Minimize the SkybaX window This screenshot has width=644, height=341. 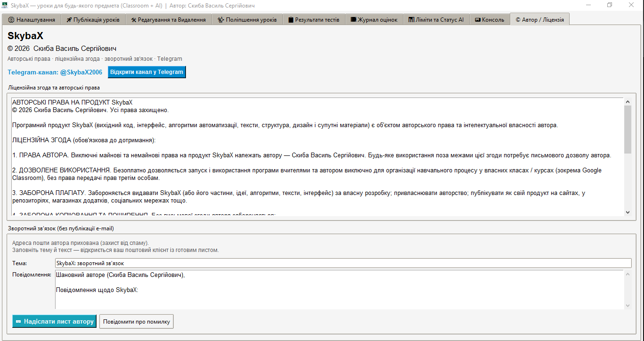[x=588, y=5]
